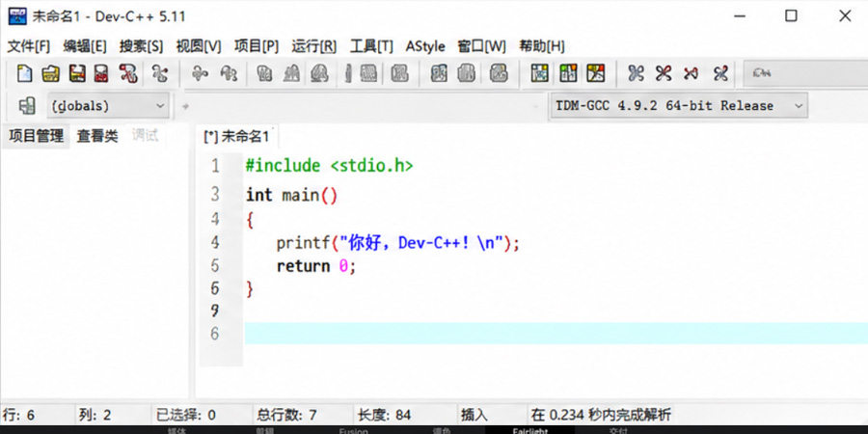Click the Close All toolbar icon

[159, 73]
